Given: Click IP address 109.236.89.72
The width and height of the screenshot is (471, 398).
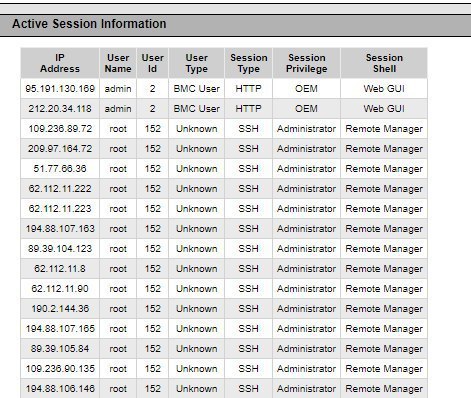Looking at the screenshot, I should coord(60,129).
